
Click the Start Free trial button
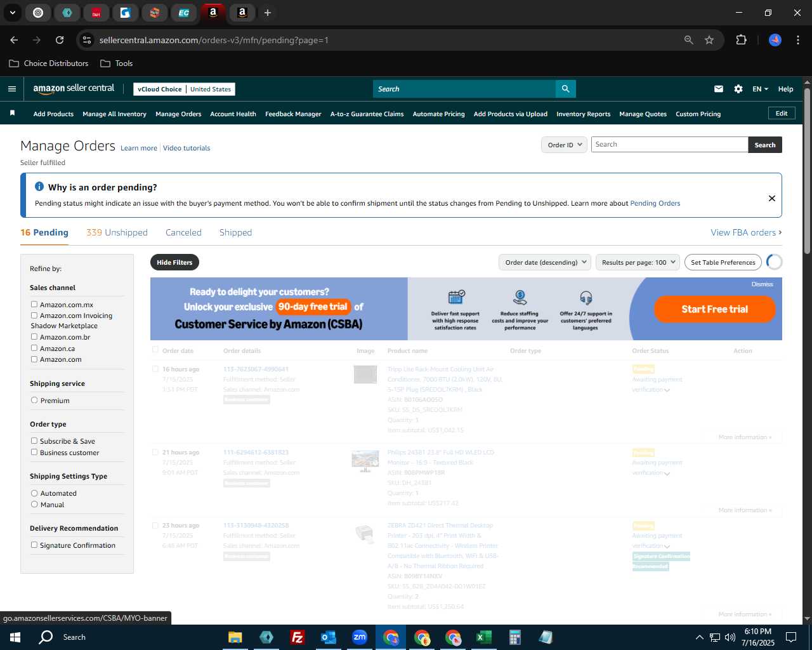click(x=715, y=309)
